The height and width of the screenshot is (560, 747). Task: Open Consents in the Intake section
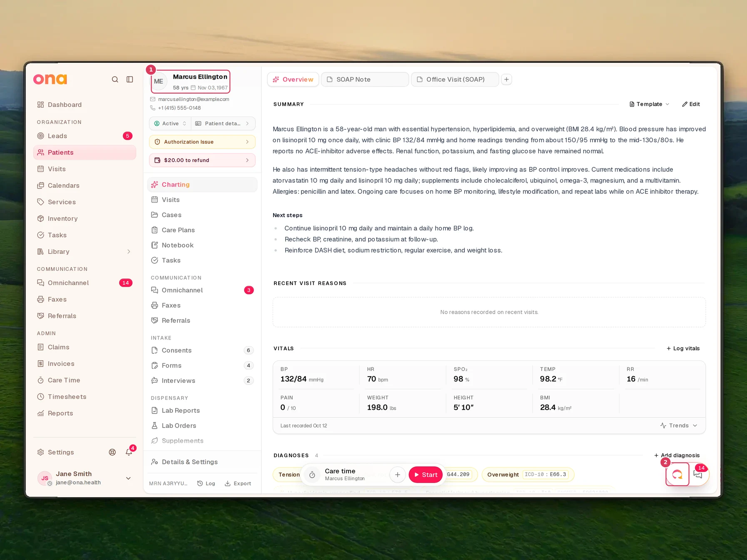(x=202, y=350)
